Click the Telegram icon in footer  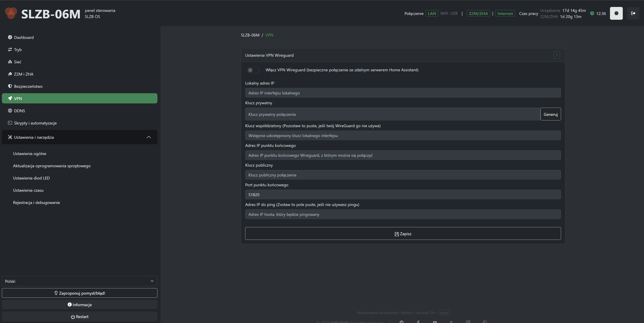tap(402, 322)
